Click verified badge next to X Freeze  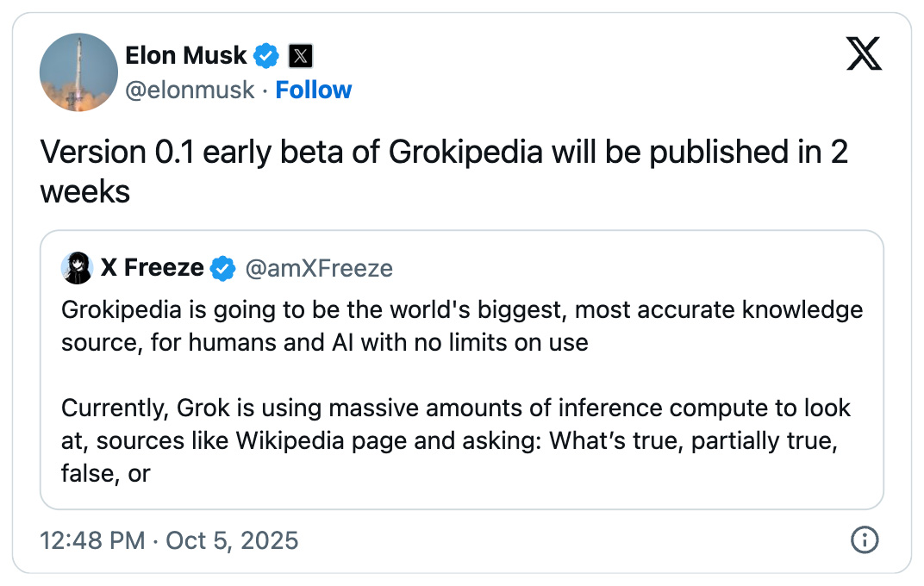coord(223,269)
